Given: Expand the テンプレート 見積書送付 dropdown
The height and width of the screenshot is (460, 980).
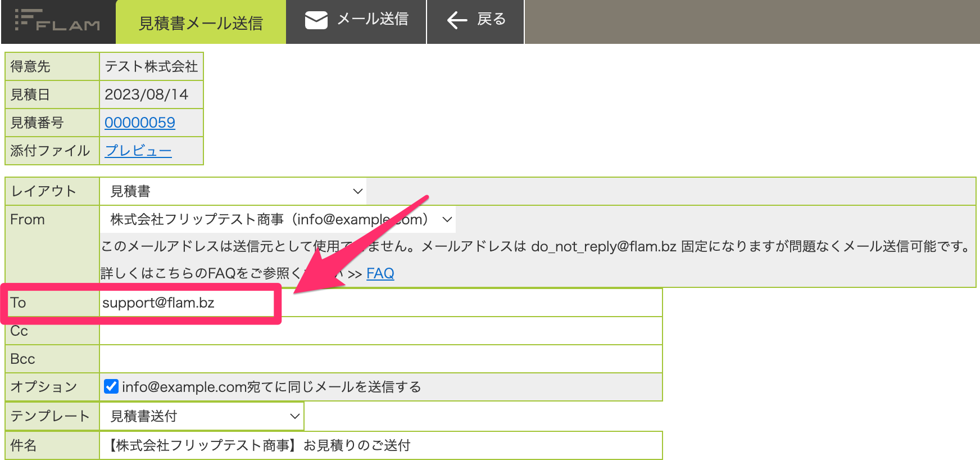Looking at the screenshot, I should pos(202,416).
